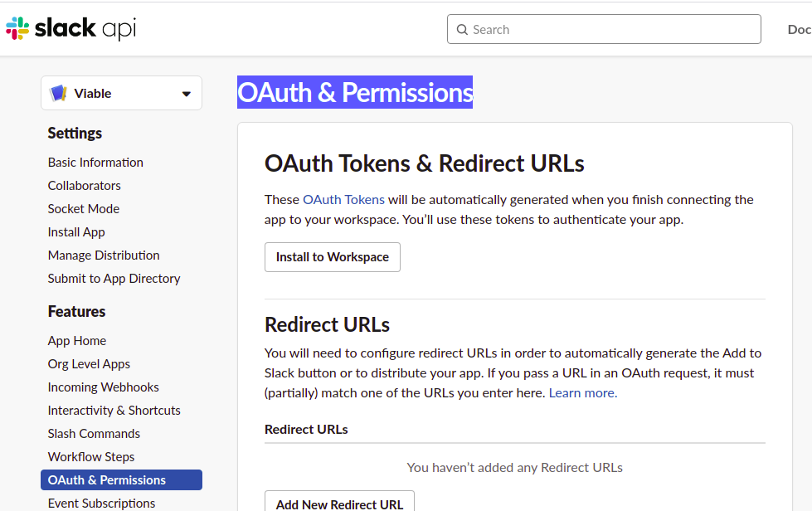This screenshot has height=511, width=812.
Task: Open the Docs menu item
Action: point(798,29)
